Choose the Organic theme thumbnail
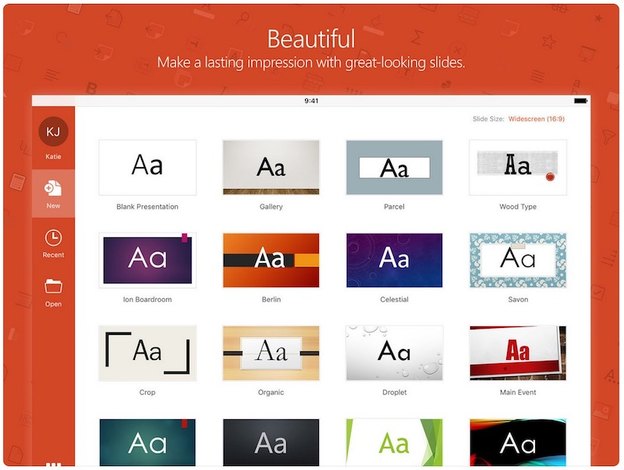The width and height of the screenshot is (624, 470). pos(270,352)
